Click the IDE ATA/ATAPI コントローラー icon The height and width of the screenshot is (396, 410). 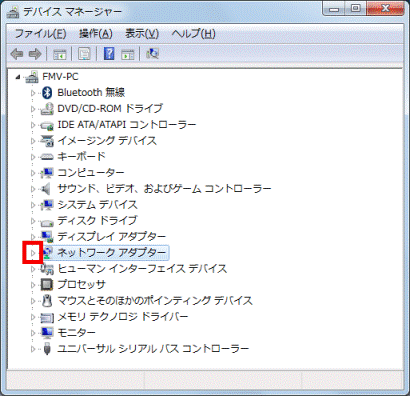pyautogui.click(x=47, y=125)
